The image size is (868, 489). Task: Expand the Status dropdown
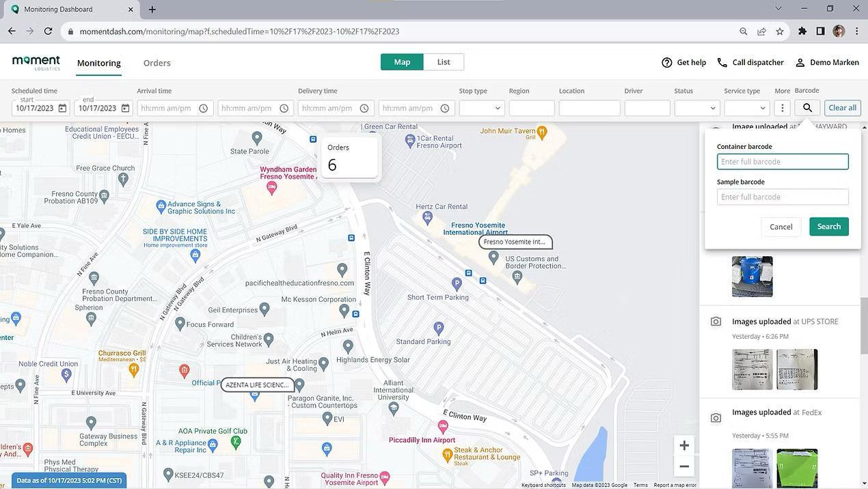(696, 108)
